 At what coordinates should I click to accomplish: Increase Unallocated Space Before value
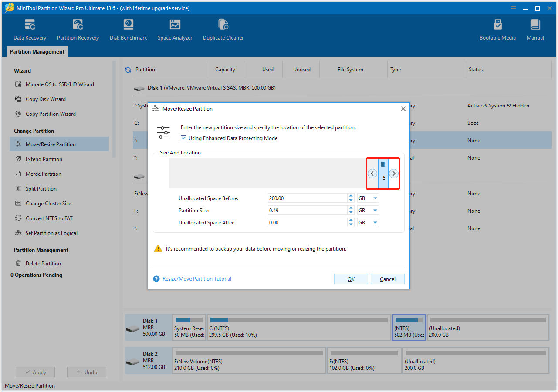tap(351, 196)
